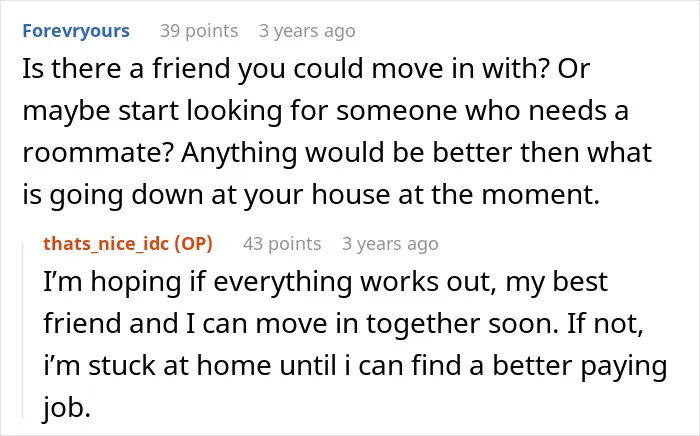Viewport: 700px width, 436px height.
Task: Collapse the reply using the vertical thread line
Action: [x=23, y=330]
